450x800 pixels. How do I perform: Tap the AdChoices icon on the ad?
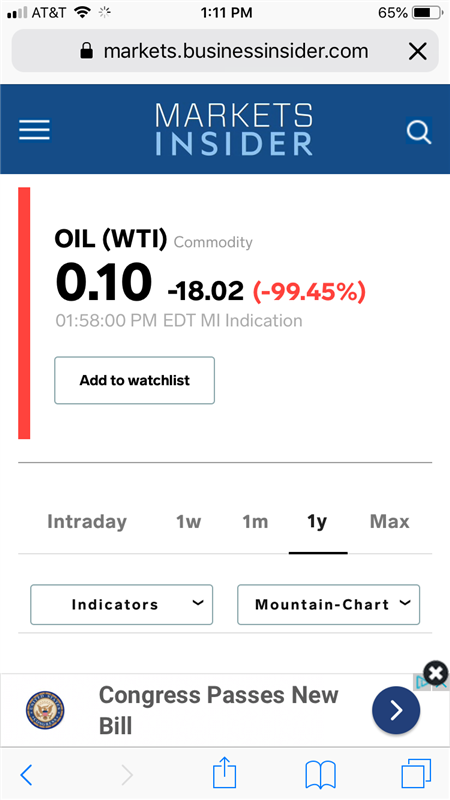point(421,683)
